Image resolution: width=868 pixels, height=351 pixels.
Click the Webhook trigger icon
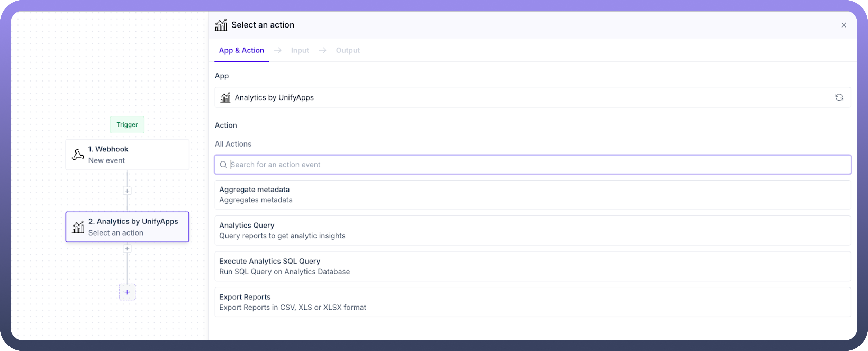tap(78, 155)
